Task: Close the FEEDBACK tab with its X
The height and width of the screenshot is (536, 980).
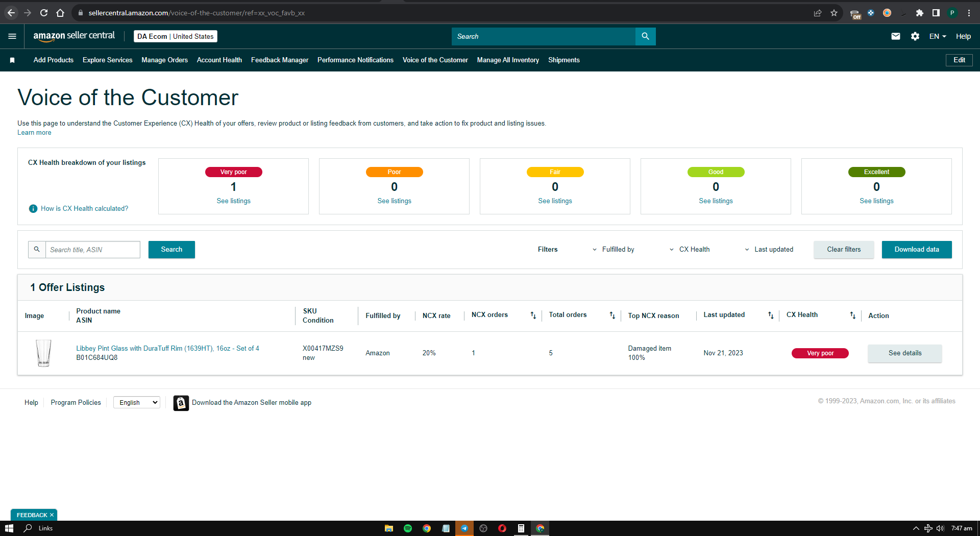Action: tap(52, 515)
